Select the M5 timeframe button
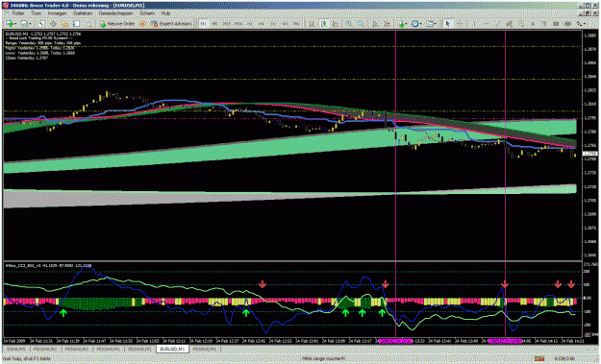 coord(214,24)
